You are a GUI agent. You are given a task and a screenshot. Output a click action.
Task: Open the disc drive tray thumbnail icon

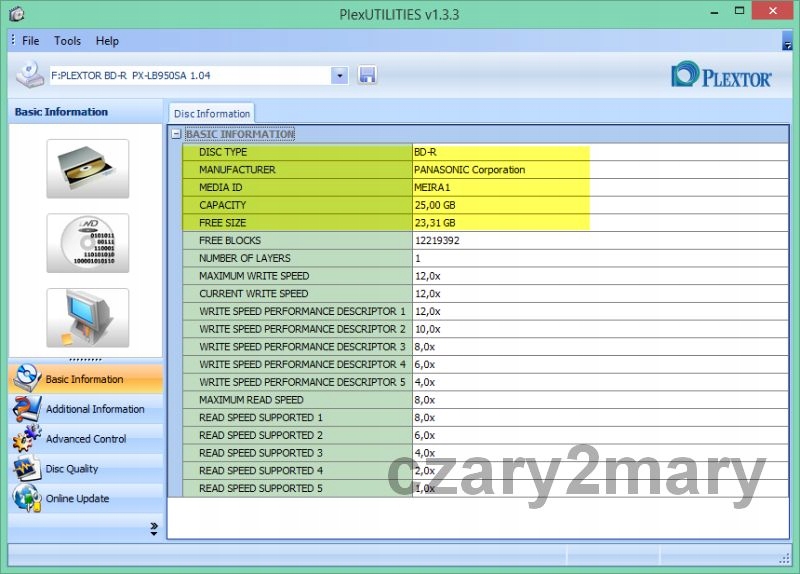tap(87, 168)
